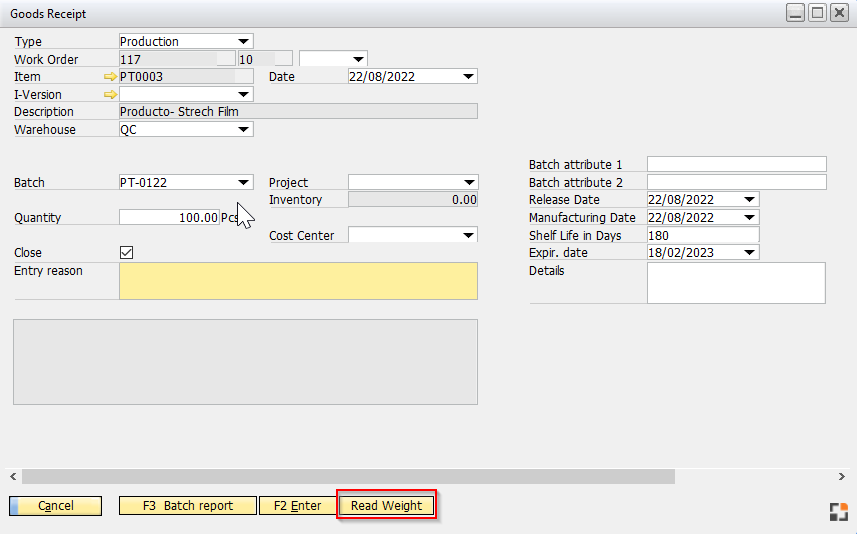Click the Work Order number field 117

pyautogui.click(x=177, y=59)
